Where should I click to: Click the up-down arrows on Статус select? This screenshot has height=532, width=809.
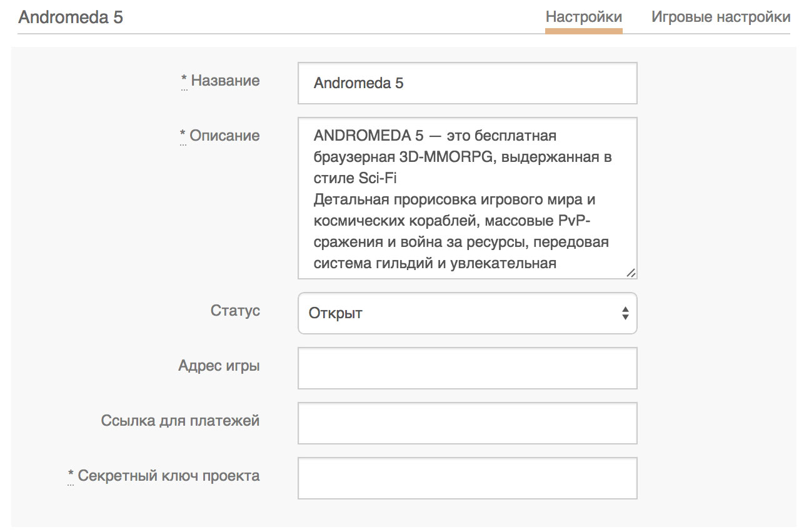pyautogui.click(x=625, y=313)
